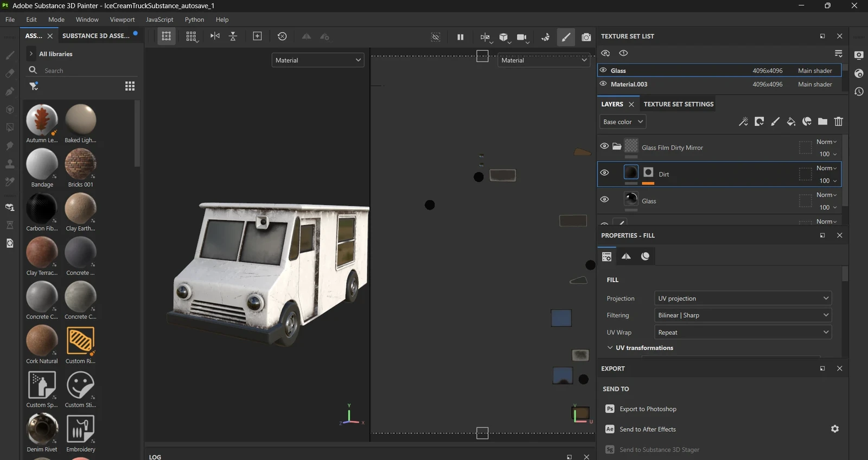Screen dimensions: 868x460
Task: Switch to Substance 3D Assets tab
Action: (x=96, y=36)
